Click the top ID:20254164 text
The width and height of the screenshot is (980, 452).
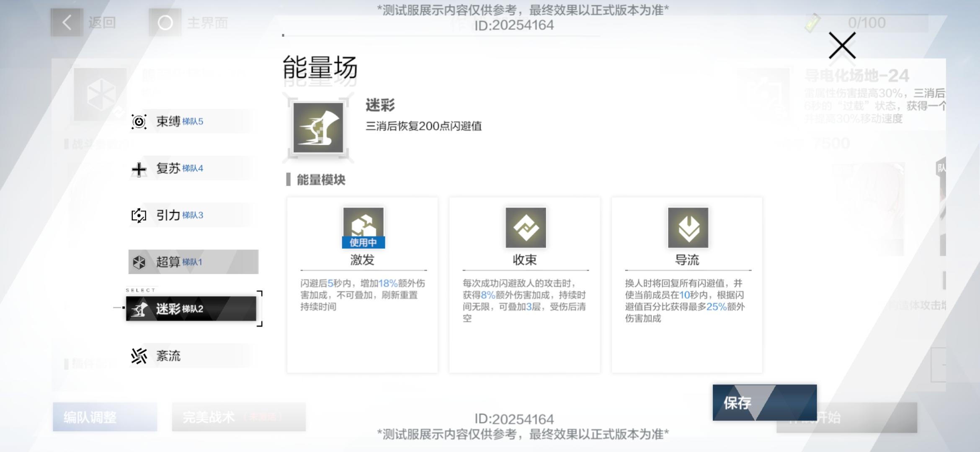coord(514,25)
